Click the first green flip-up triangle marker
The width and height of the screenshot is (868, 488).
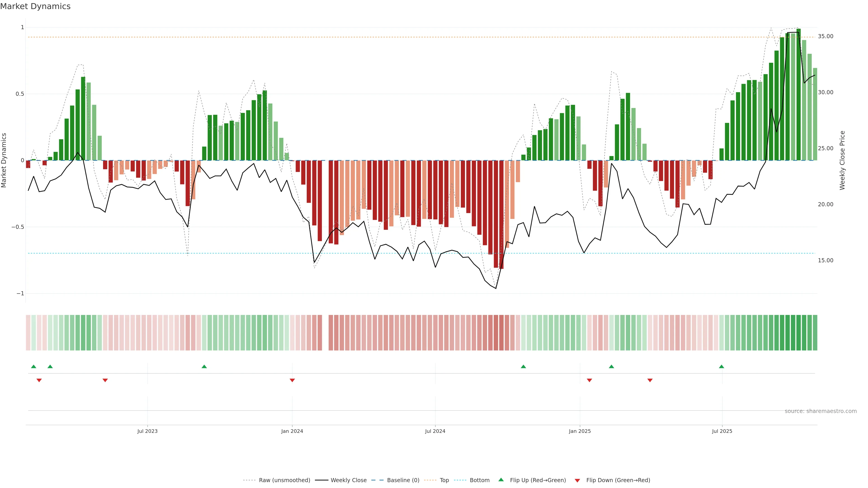tap(34, 366)
